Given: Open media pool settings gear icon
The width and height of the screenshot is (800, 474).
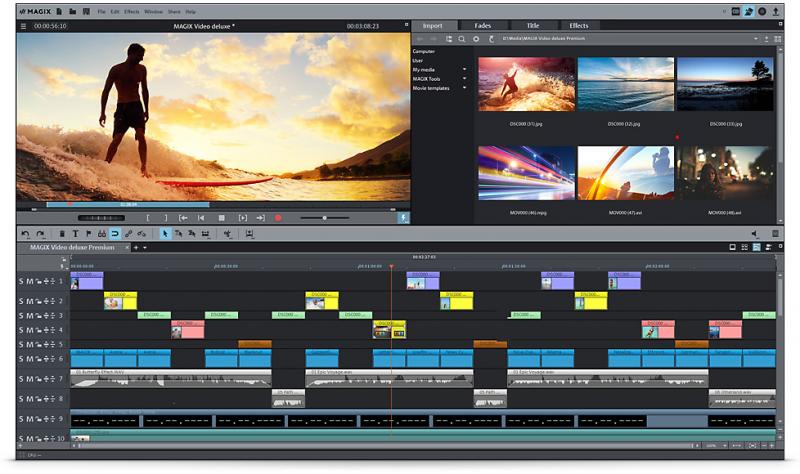Looking at the screenshot, I should [x=476, y=38].
